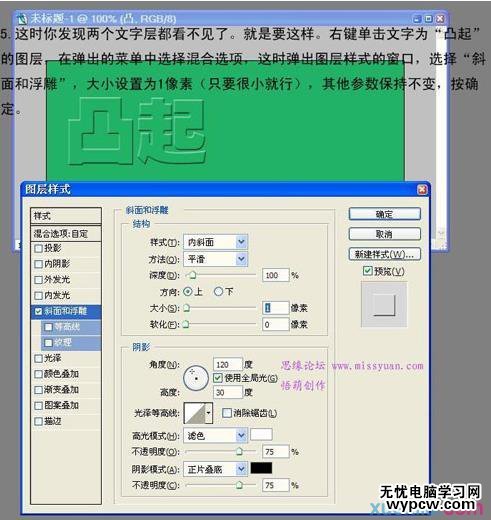
Task: Click the 高度 field showing 30
Action: tap(228, 393)
